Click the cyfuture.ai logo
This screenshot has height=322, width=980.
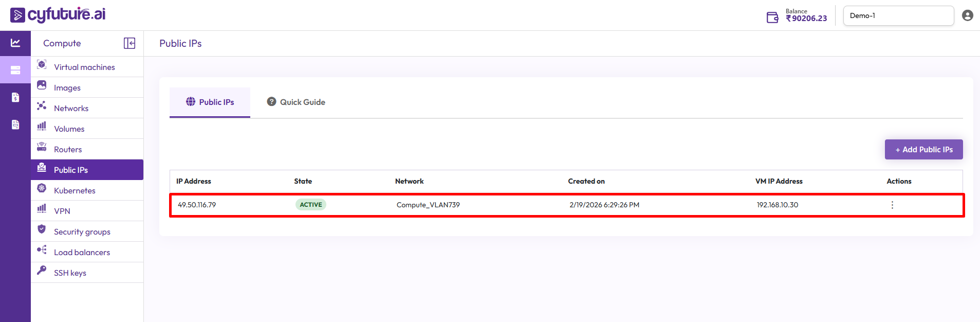click(x=58, y=15)
